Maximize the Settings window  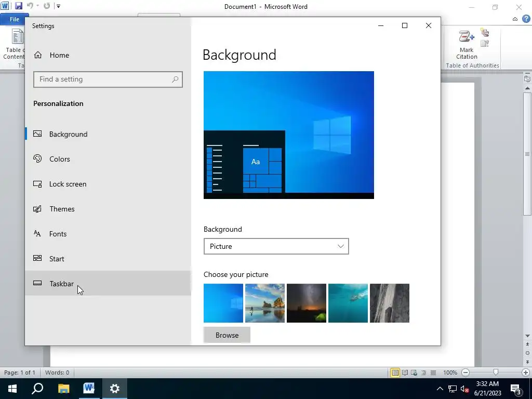(404, 25)
